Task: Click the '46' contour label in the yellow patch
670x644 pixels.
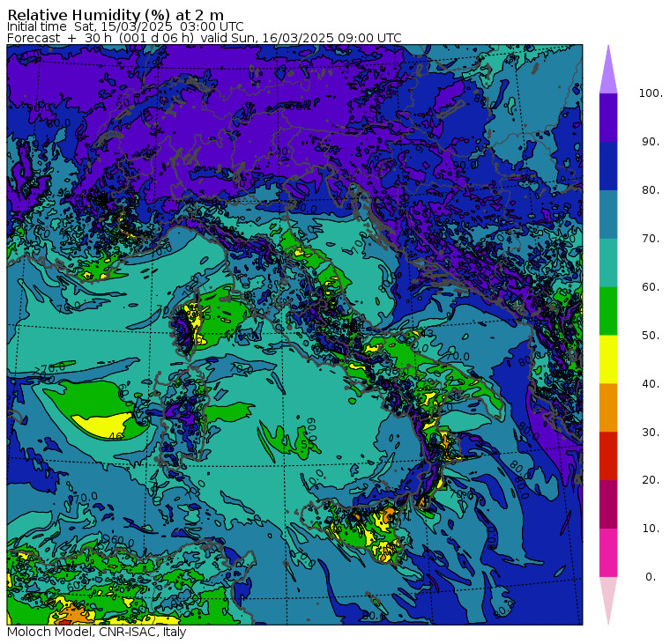Action: pos(115,436)
